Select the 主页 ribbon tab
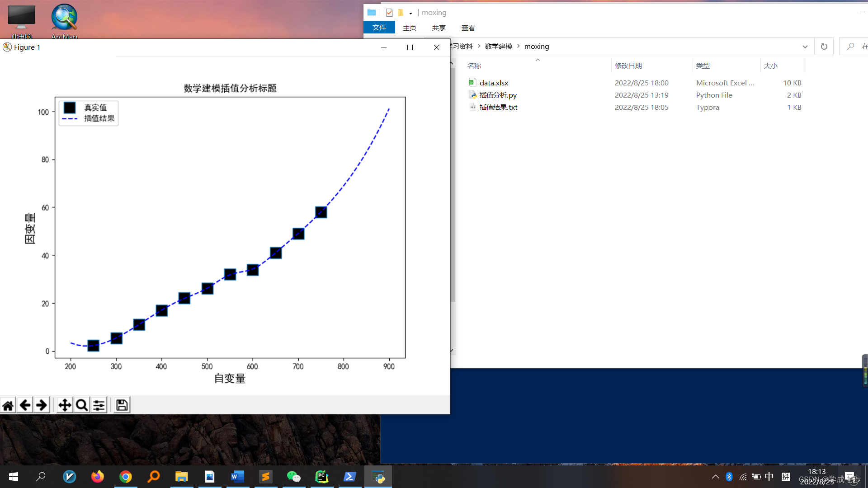Image resolution: width=868 pixels, height=488 pixels. (x=409, y=28)
